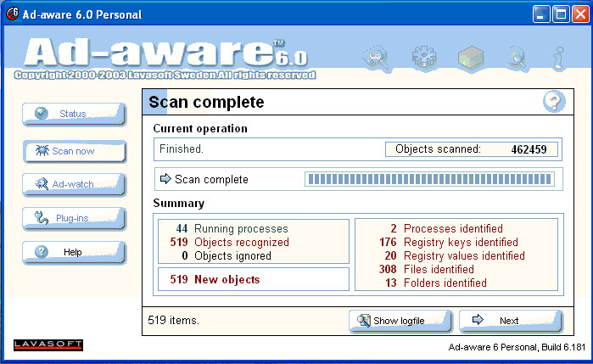This screenshot has width=593, height=364.
Task: Click the question mark help icon
Action: point(553,103)
